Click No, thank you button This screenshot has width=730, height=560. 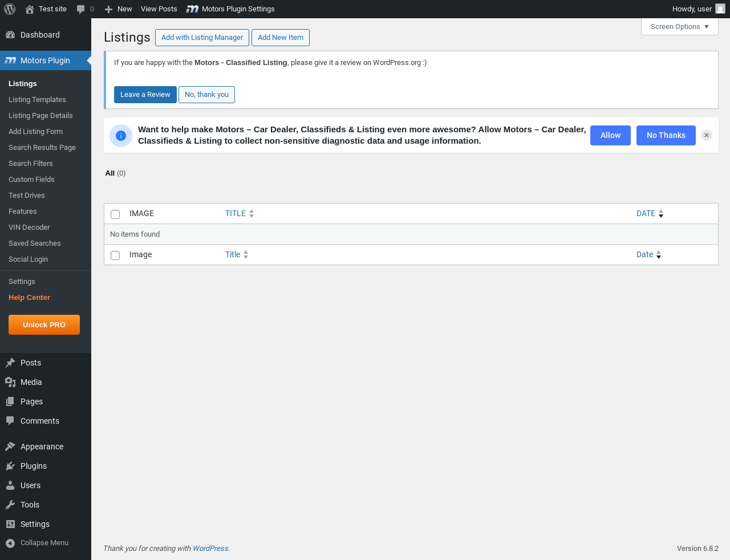[x=206, y=95]
